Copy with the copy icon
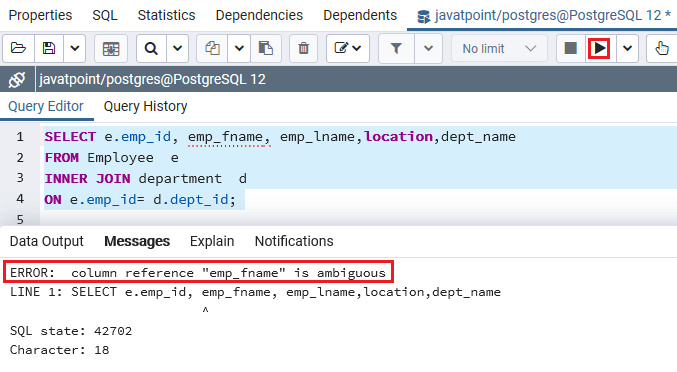 tap(212, 49)
